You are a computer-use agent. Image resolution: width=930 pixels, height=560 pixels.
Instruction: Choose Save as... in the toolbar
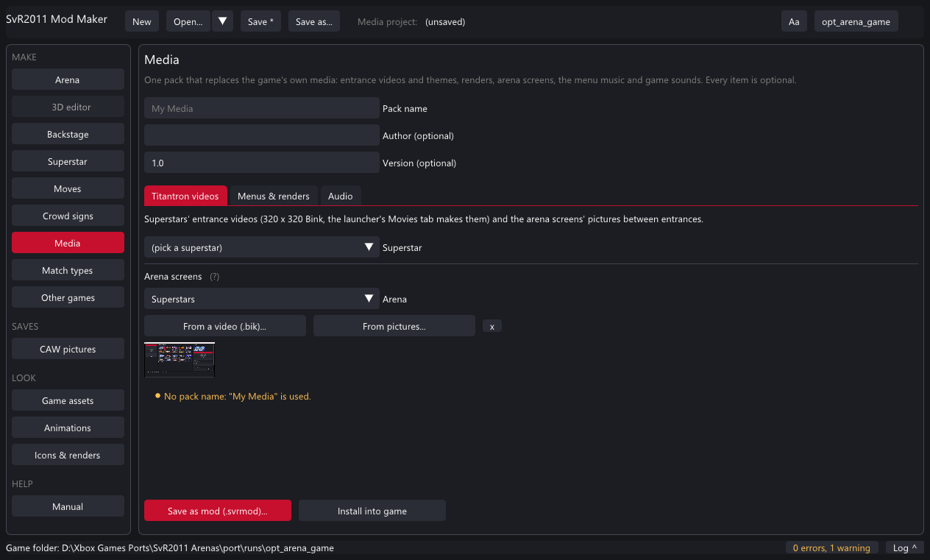click(314, 21)
